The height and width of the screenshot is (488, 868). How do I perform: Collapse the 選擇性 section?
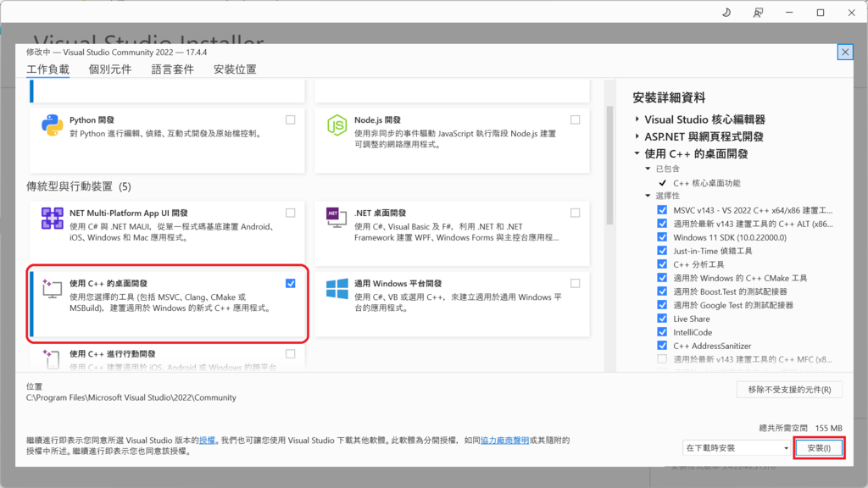pyautogui.click(x=648, y=196)
